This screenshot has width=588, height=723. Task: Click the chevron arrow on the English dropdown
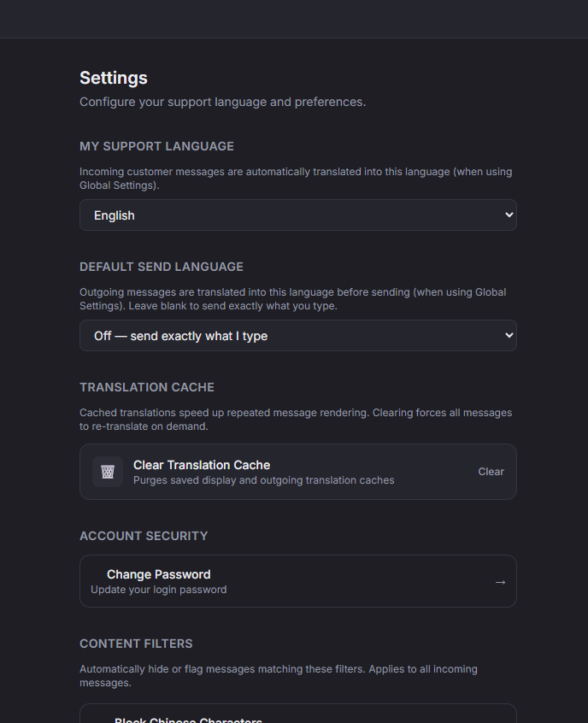509,215
